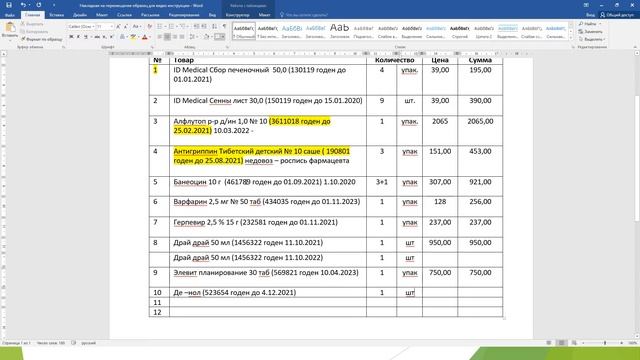
Task: Toggle paragraph marks display
Action: tap(224, 27)
